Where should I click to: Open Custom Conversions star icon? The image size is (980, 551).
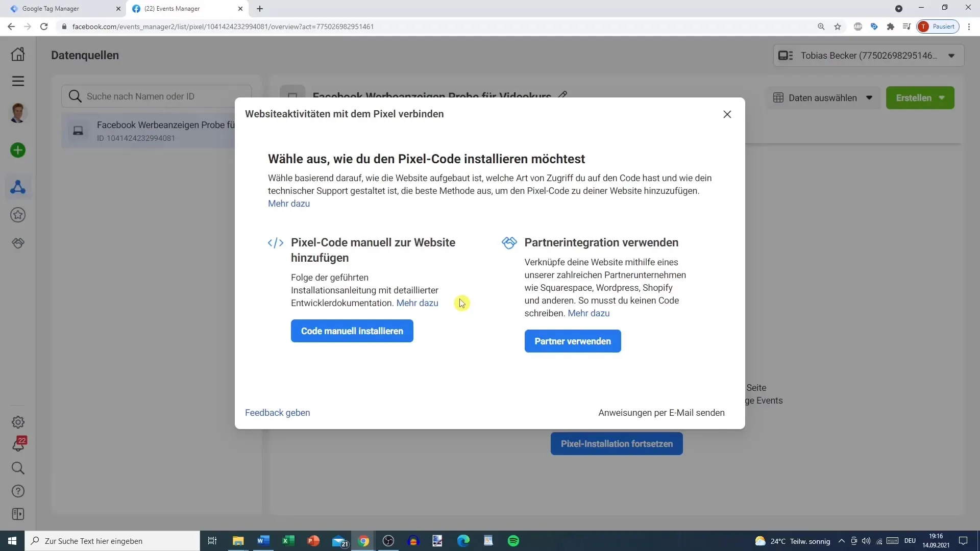click(x=18, y=215)
